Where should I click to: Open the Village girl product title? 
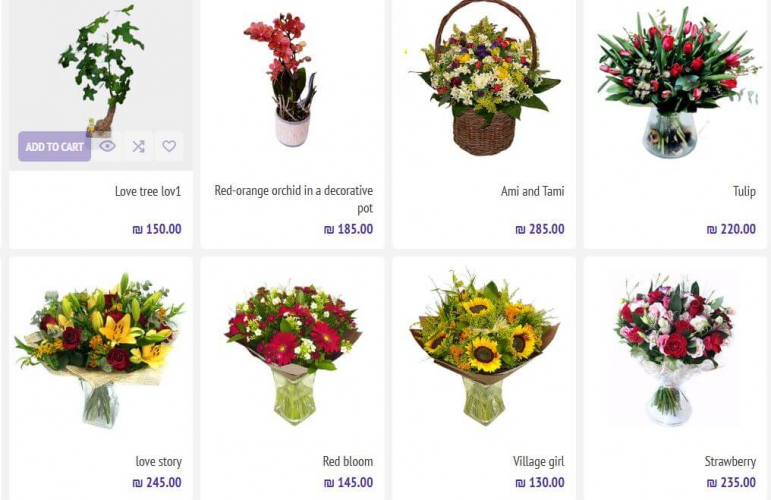tap(538, 461)
